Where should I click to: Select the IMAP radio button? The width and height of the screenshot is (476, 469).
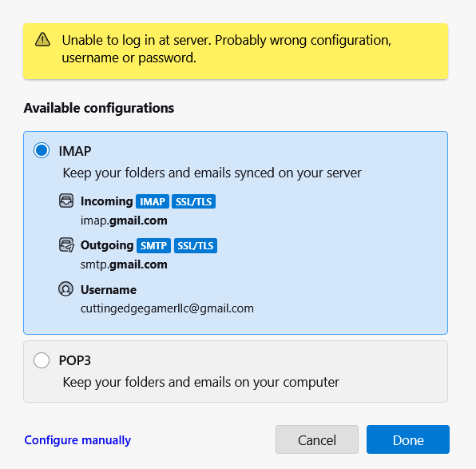(42, 150)
